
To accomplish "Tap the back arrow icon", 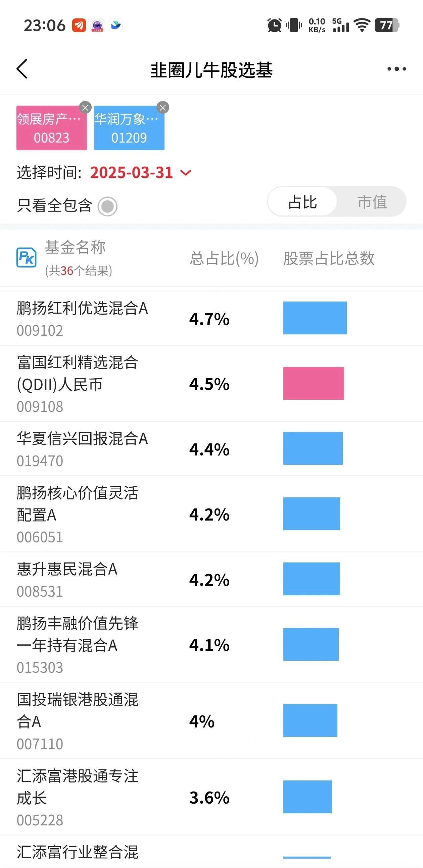I will pyautogui.click(x=22, y=69).
